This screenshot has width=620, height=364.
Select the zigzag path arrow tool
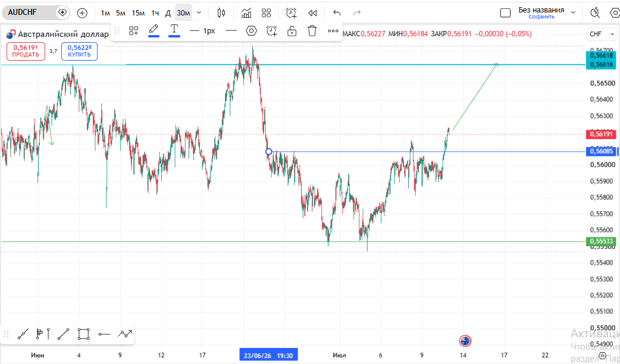124,334
